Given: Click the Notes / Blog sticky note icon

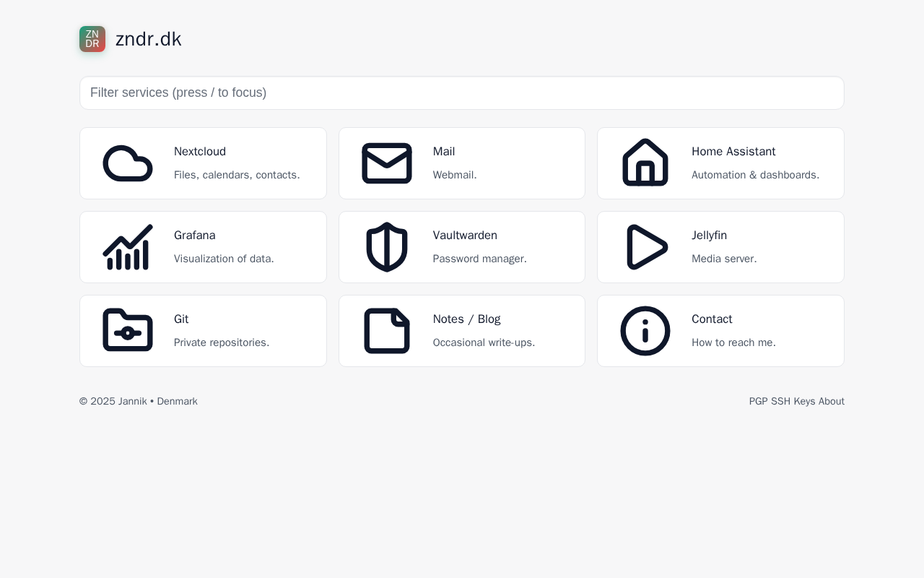Looking at the screenshot, I should [387, 331].
